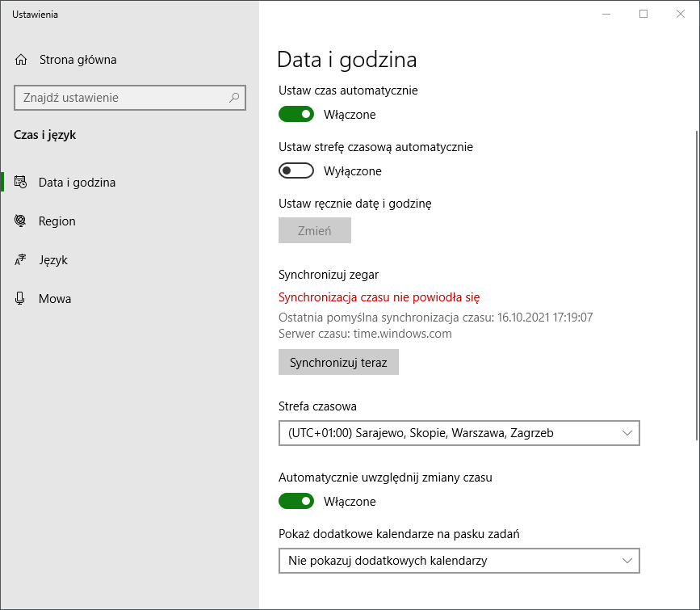This screenshot has width=700, height=610.
Task: Focus the 'Znajdź ustawienie' search field
Action: coord(129,98)
